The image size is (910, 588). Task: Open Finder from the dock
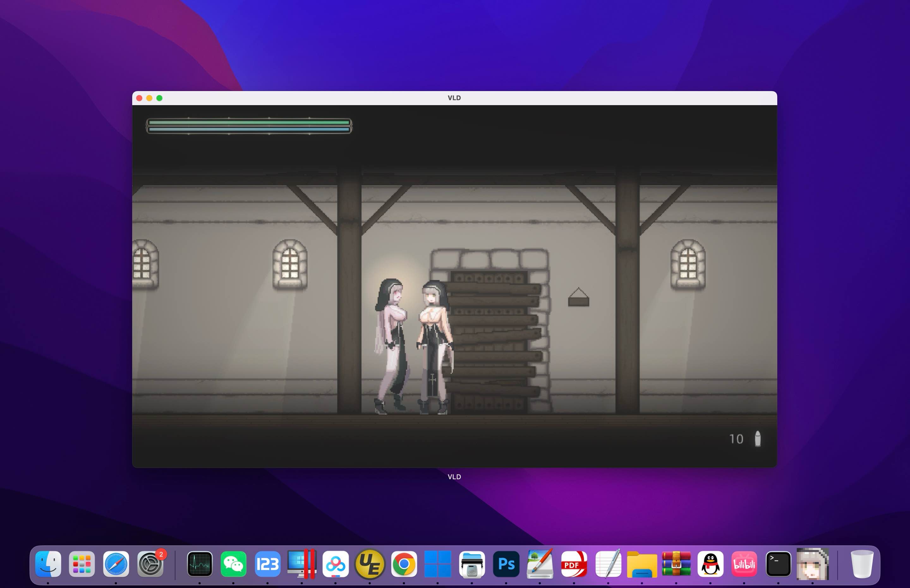pyautogui.click(x=48, y=564)
